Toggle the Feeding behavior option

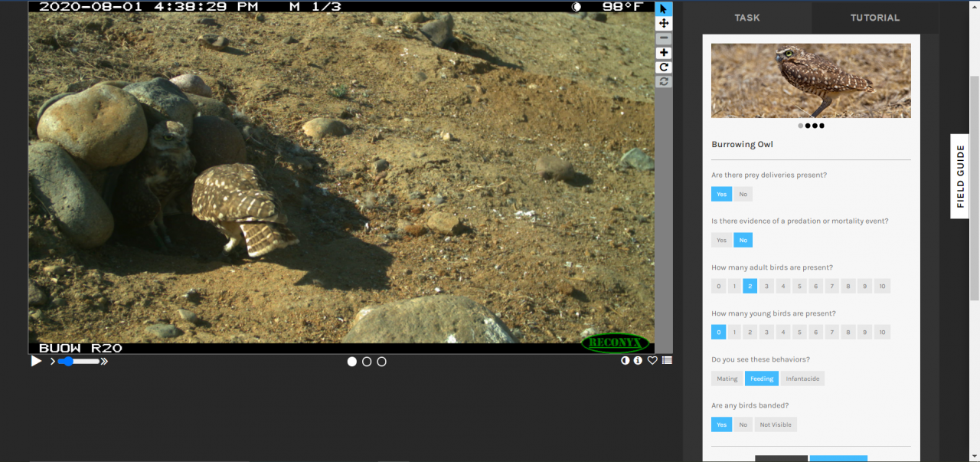point(762,378)
